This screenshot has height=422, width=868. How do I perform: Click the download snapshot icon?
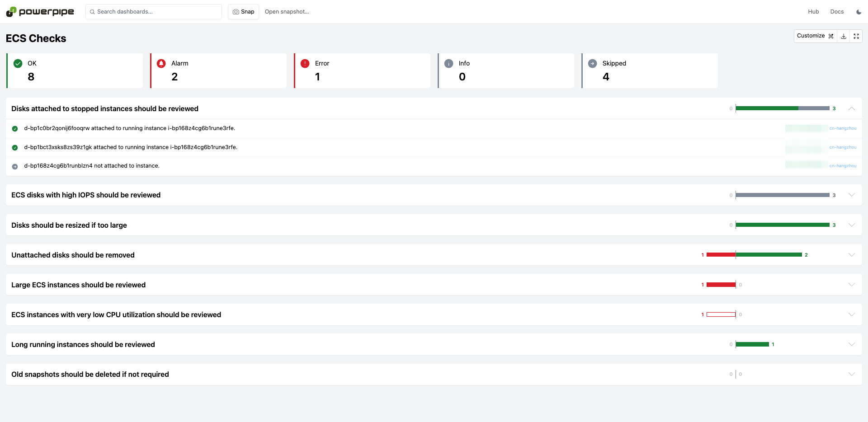(844, 36)
